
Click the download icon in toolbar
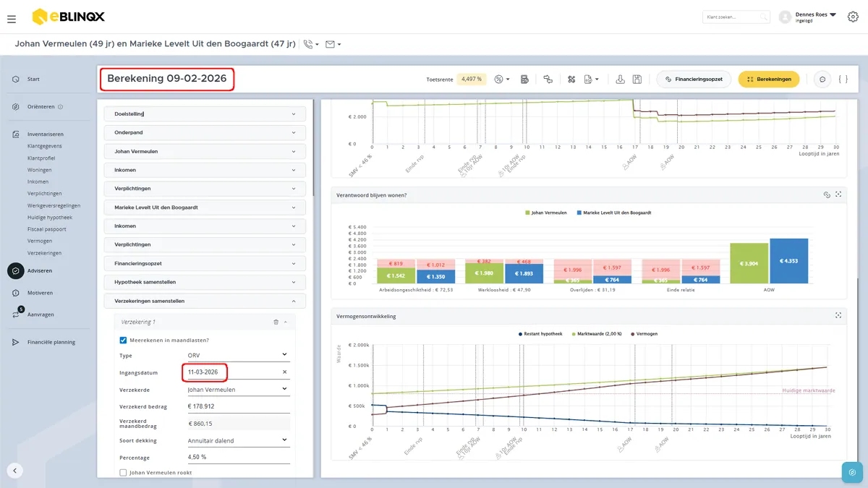(x=621, y=79)
